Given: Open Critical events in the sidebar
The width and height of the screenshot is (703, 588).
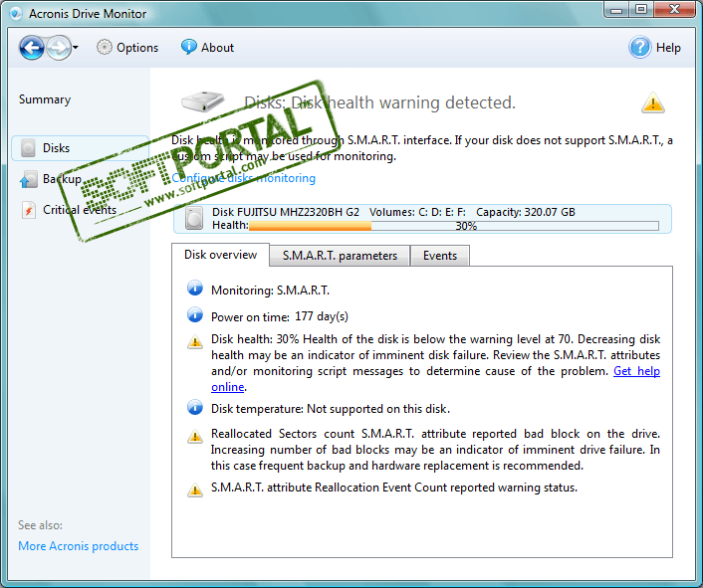Looking at the screenshot, I should 80,210.
